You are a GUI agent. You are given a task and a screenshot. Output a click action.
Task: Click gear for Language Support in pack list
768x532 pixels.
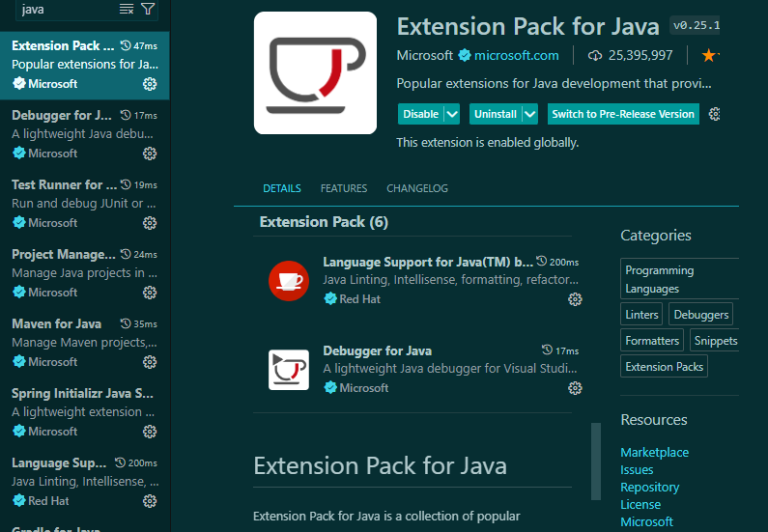coord(575,299)
